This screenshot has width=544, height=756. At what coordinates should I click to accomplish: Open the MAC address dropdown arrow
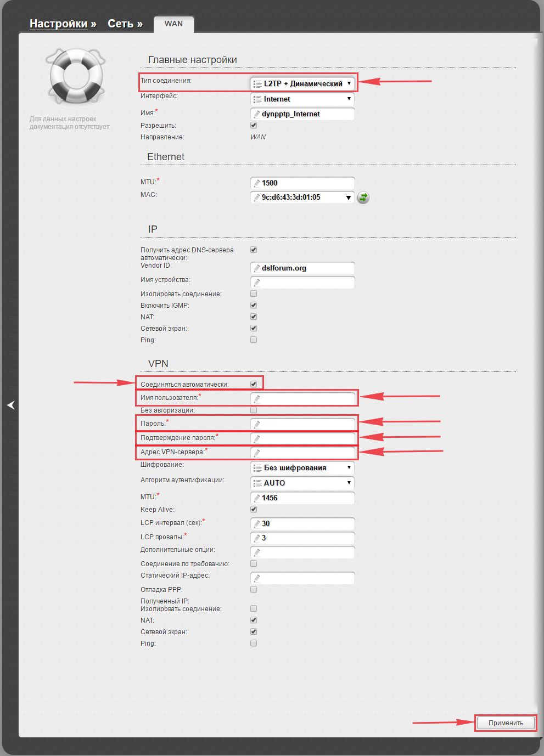348,198
